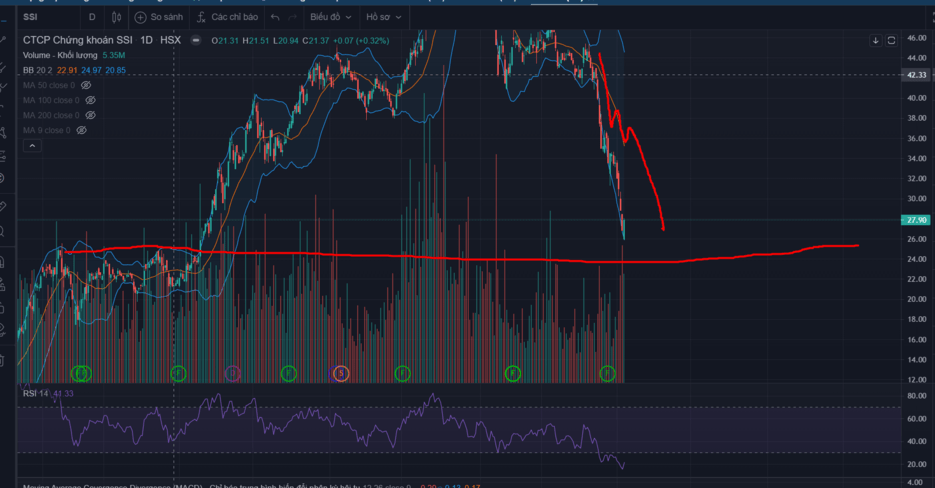The width and height of the screenshot is (935, 488).
Task: Click the 27.90 current price label
Action: pyautogui.click(x=917, y=220)
